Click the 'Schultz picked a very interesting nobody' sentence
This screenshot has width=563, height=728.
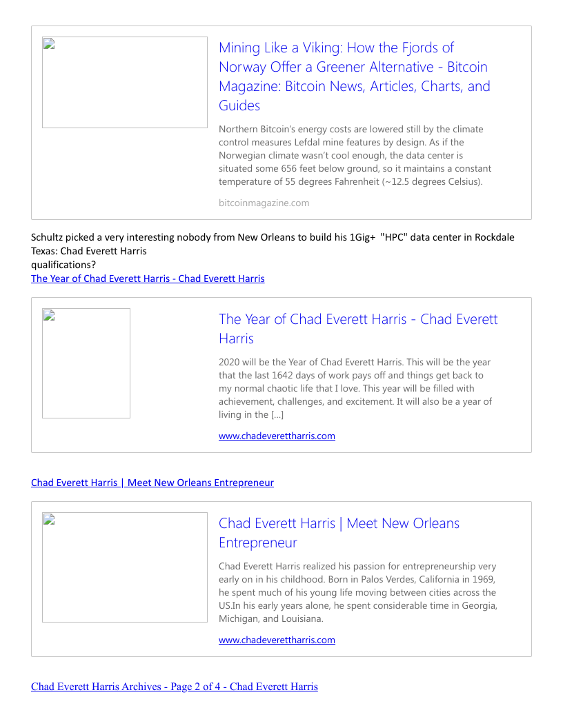coord(273,237)
